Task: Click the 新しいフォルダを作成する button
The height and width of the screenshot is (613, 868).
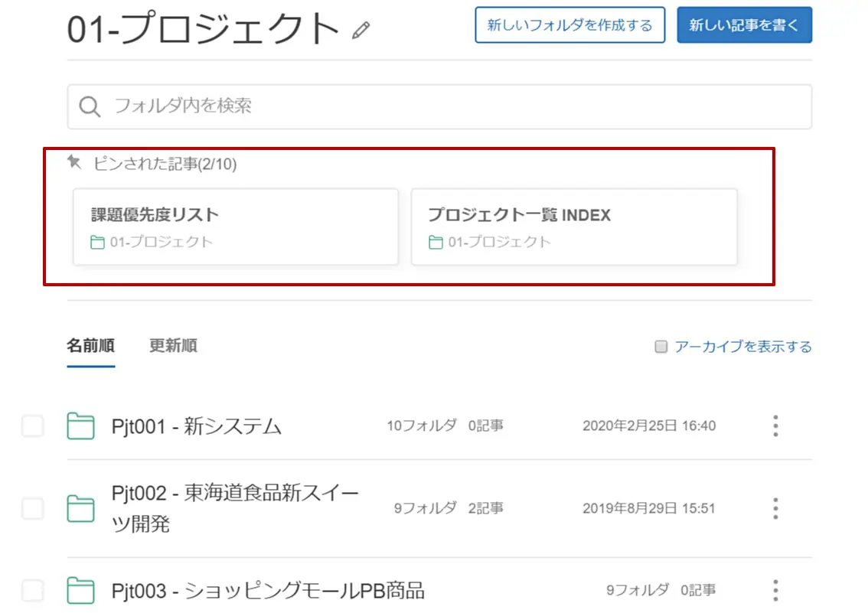Action: pos(569,24)
